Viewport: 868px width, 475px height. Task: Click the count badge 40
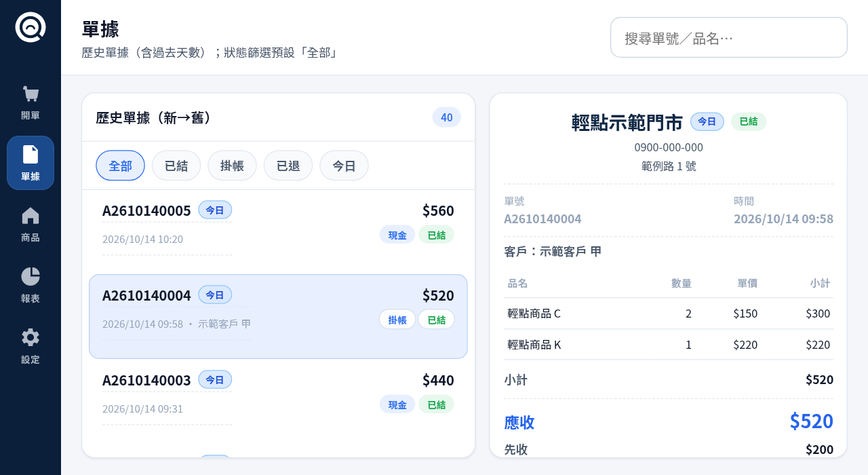click(447, 117)
